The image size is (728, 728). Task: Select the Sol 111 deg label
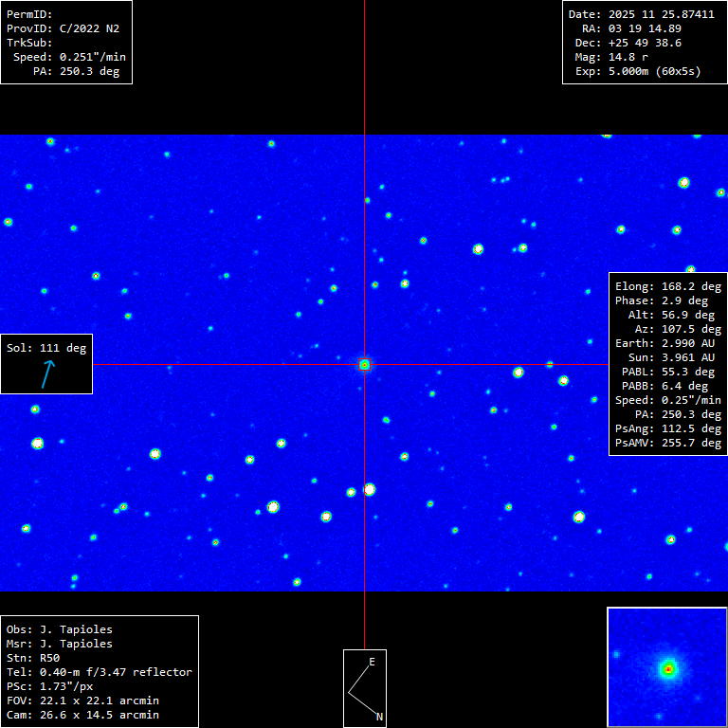tap(46, 348)
